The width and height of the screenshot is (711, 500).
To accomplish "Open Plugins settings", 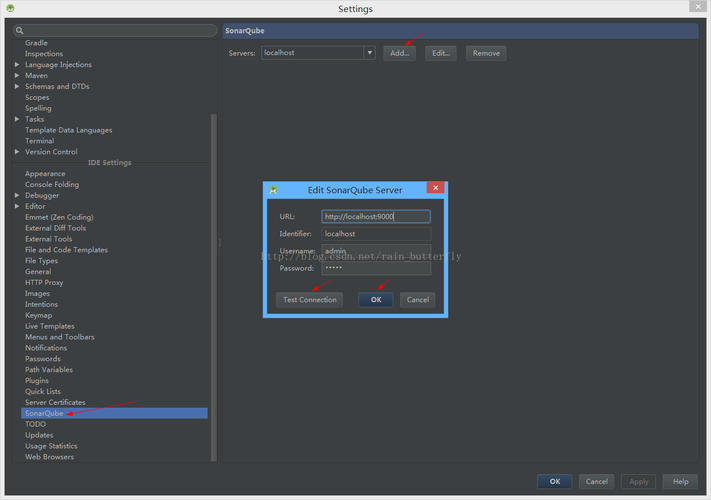I will pos(37,380).
